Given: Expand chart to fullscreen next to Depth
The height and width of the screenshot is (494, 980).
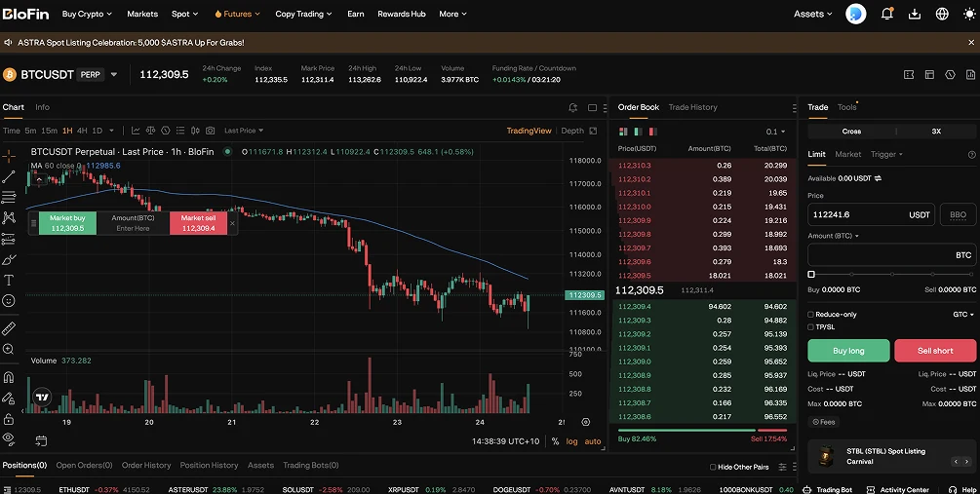Looking at the screenshot, I should (593, 131).
